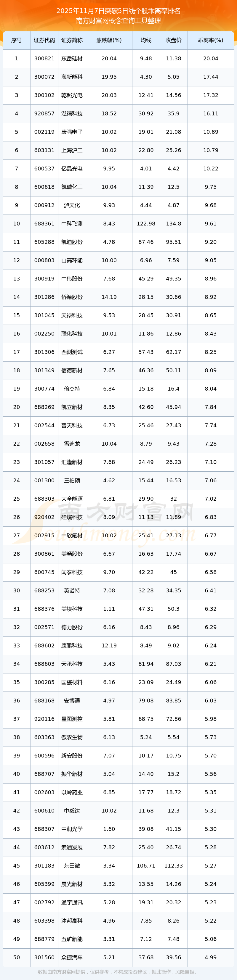This screenshot has width=237, height=980.
Task: Click stock code 603131
Action: click(44, 150)
